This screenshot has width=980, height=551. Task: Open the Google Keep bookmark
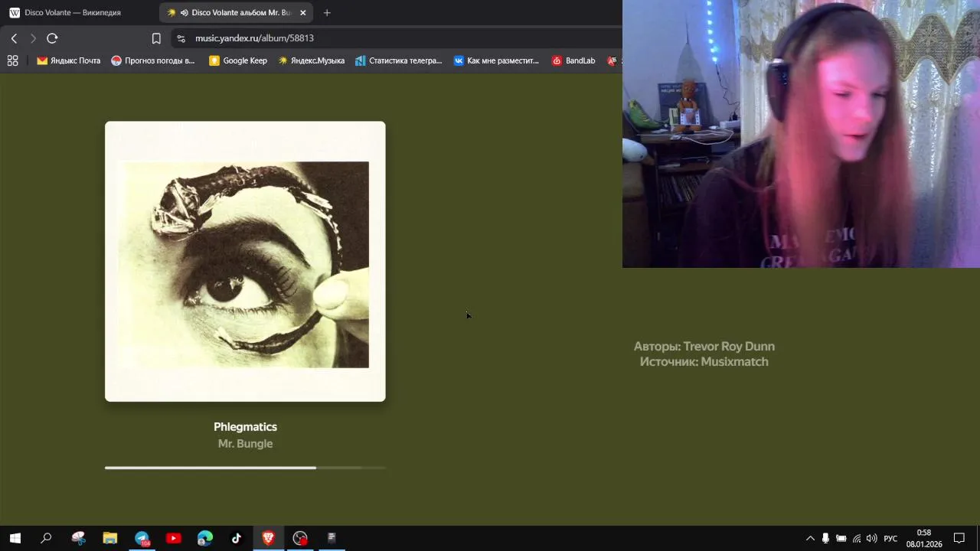(238, 60)
